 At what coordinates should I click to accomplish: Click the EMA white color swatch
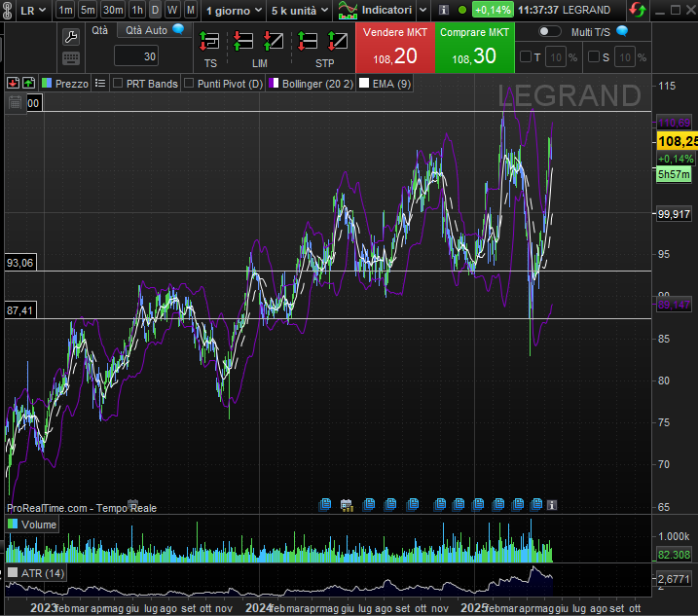[x=364, y=84]
